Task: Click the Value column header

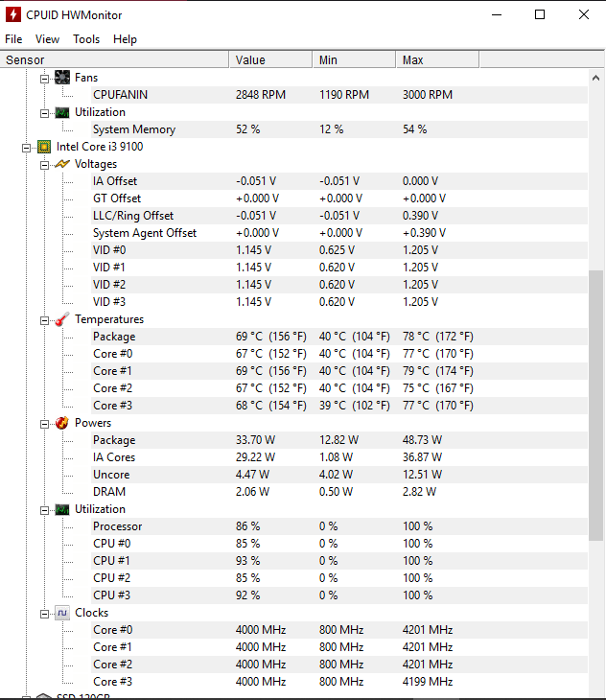Action: (x=270, y=59)
